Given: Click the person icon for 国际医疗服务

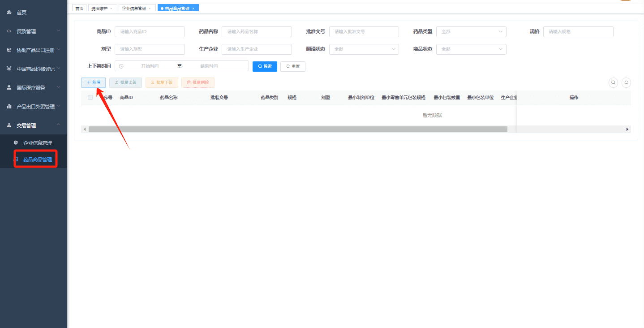Looking at the screenshot, I should [9, 88].
